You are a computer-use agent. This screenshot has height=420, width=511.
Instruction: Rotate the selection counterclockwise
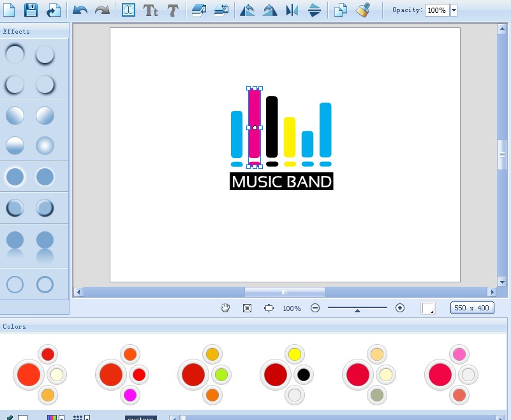click(248, 10)
